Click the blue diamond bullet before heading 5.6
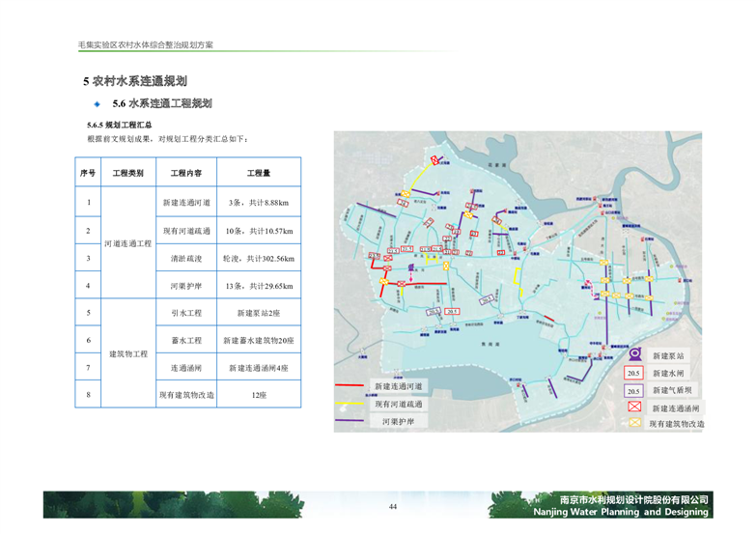 coord(97,103)
